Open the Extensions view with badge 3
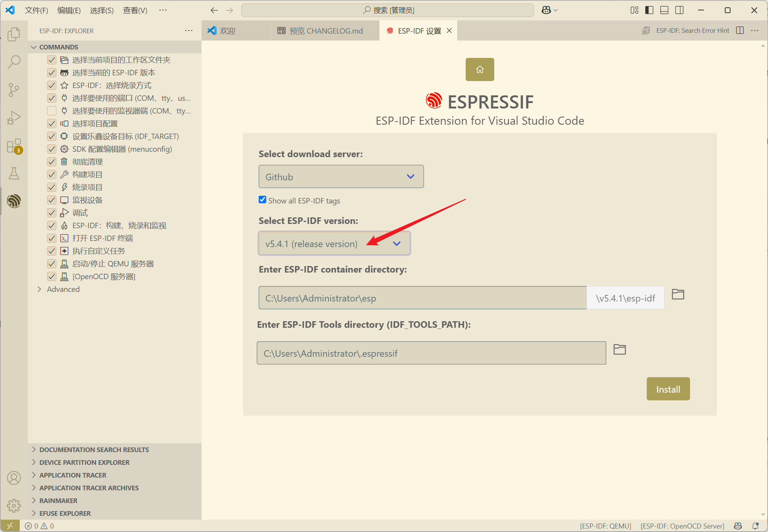This screenshot has width=768, height=532. (14, 146)
